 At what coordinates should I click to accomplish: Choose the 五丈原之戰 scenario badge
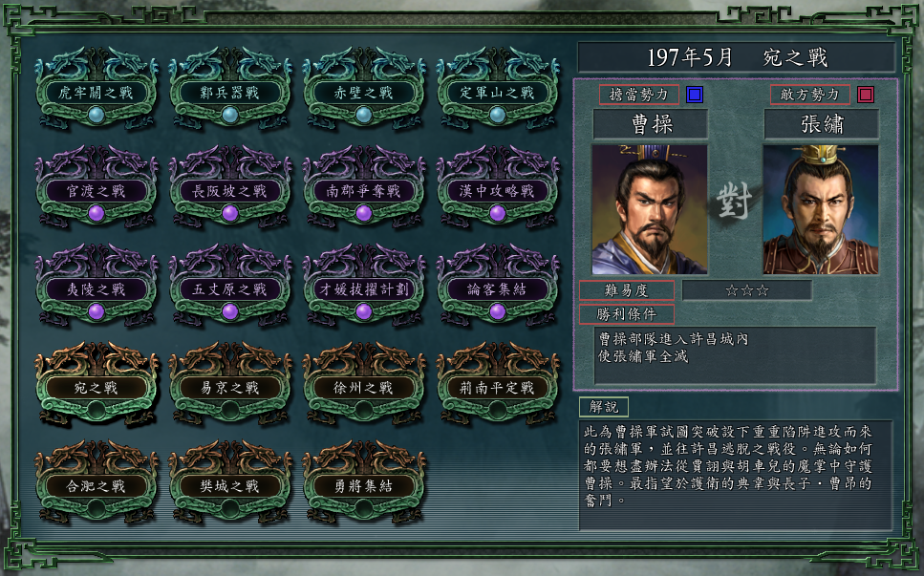[230, 285]
